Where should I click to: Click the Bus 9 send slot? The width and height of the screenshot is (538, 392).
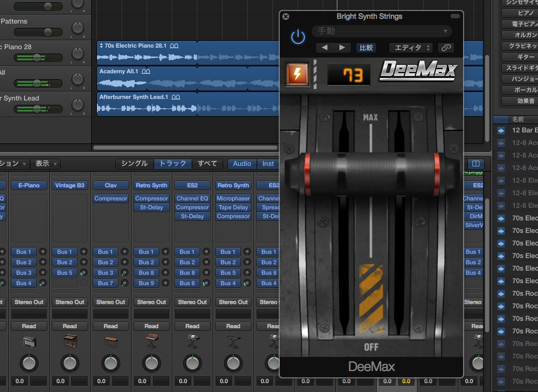tap(147, 283)
